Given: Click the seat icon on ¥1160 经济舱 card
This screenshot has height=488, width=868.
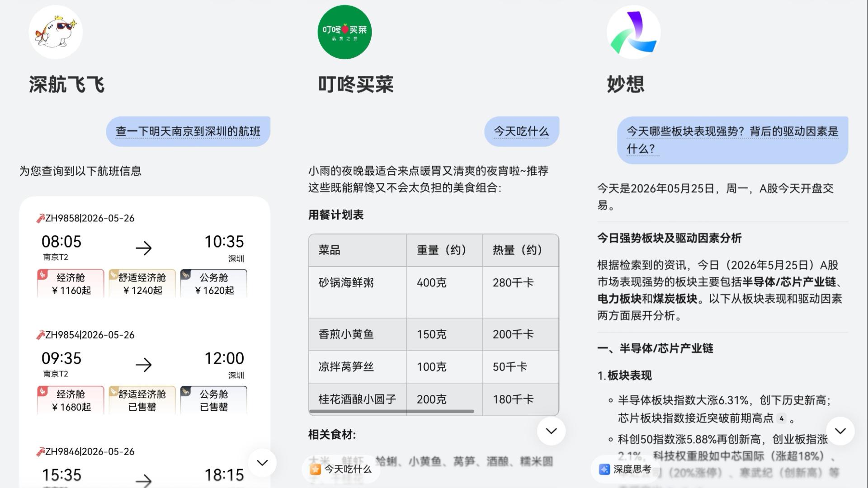Looking at the screenshot, I should pos(42,274).
